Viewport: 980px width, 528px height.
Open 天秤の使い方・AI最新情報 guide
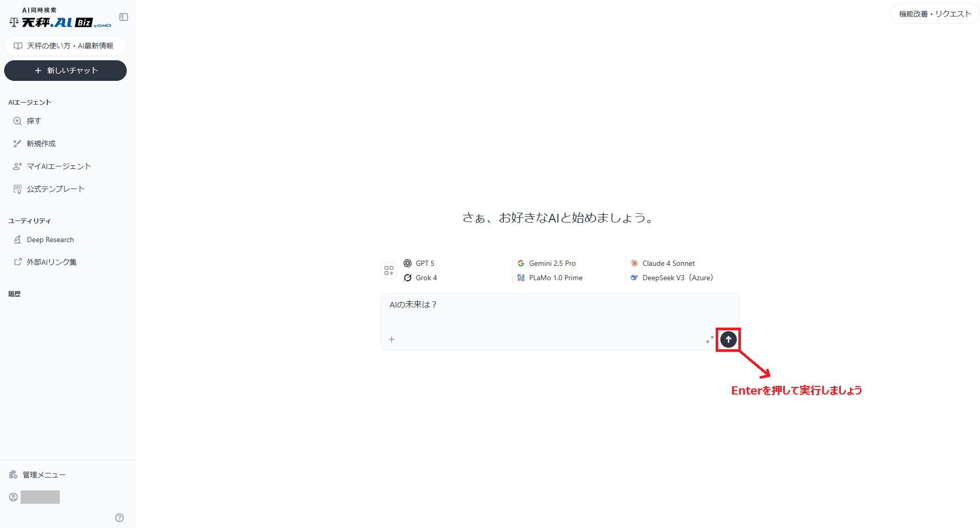pos(65,46)
